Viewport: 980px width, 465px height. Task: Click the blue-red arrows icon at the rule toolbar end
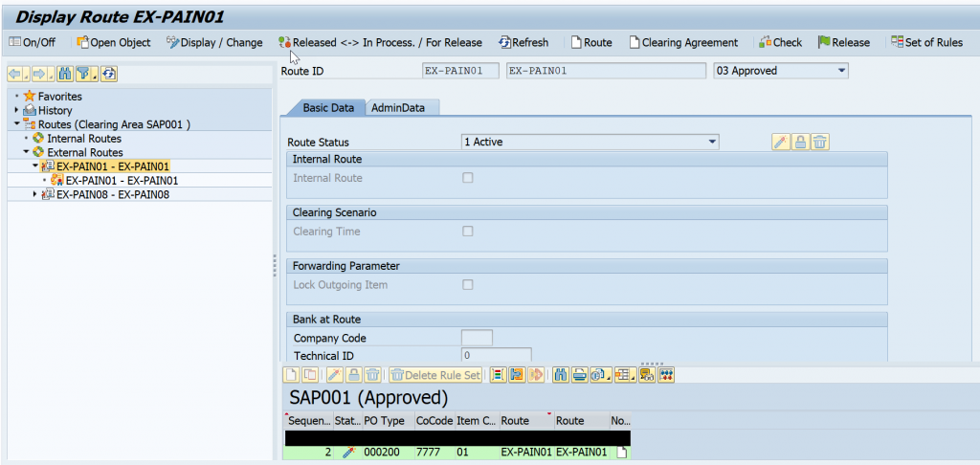tap(666, 374)
